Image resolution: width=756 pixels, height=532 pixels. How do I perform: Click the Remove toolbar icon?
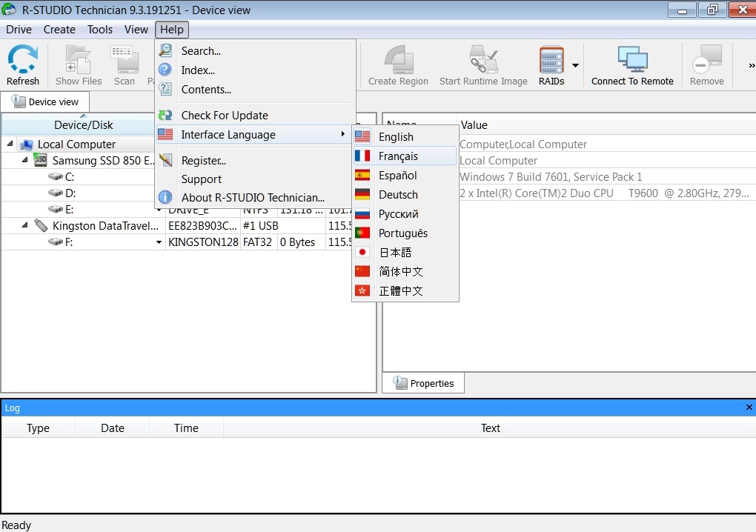coord(707,60)
